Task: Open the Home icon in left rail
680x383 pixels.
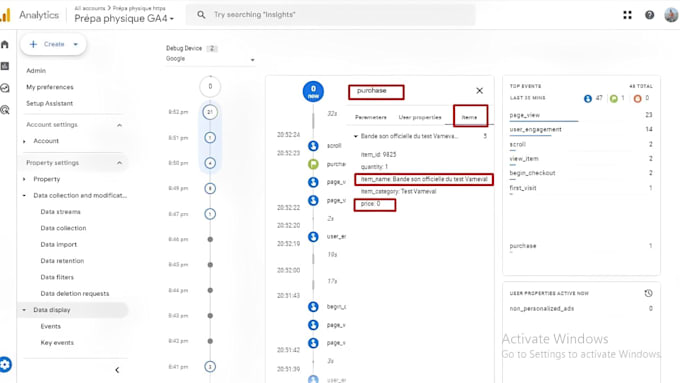Action: [5, 44]
